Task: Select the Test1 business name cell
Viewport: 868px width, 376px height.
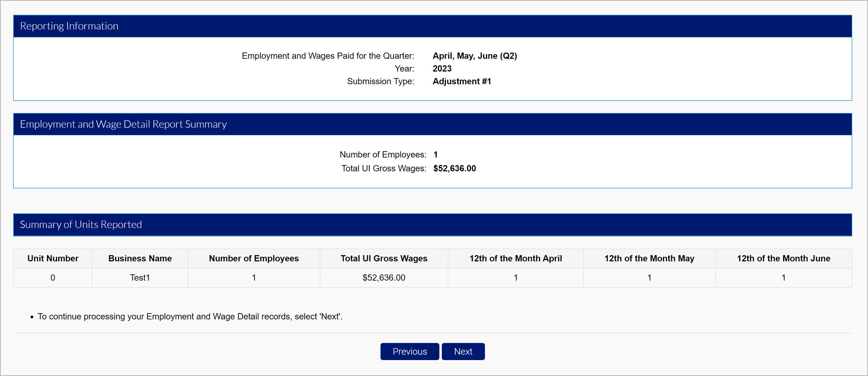Action: point(140,278)
